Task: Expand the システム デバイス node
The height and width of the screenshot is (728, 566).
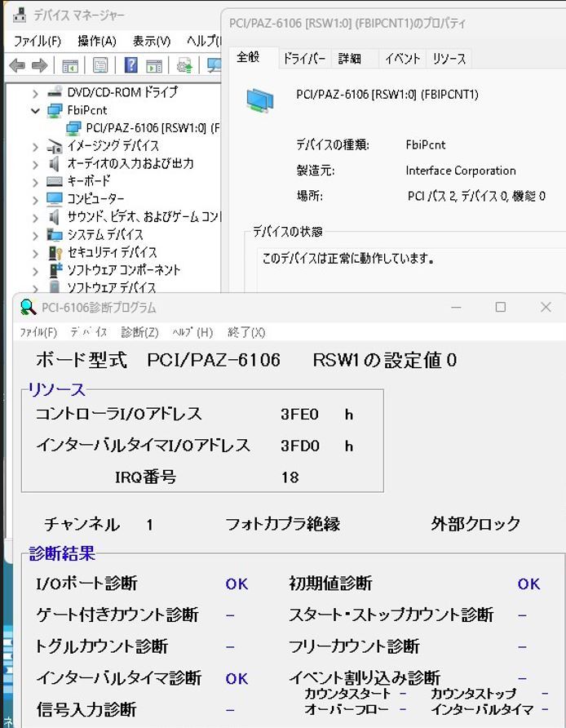Action: 35,236
